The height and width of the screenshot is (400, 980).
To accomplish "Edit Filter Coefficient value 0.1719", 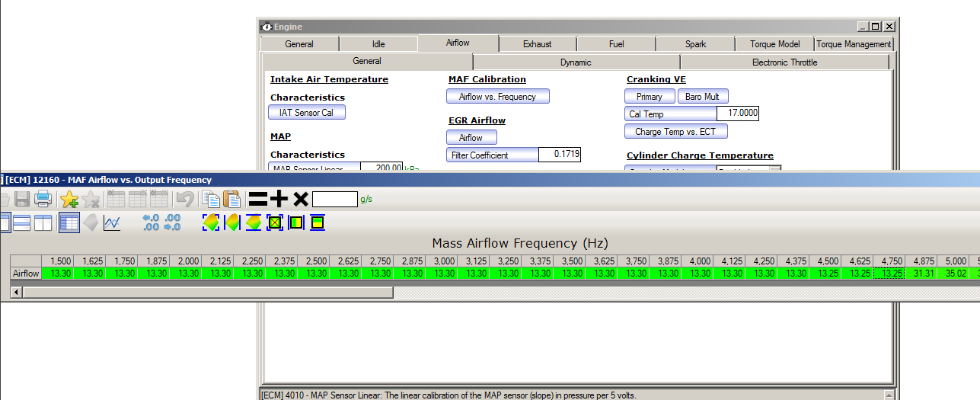I will [x=560, y=155].
